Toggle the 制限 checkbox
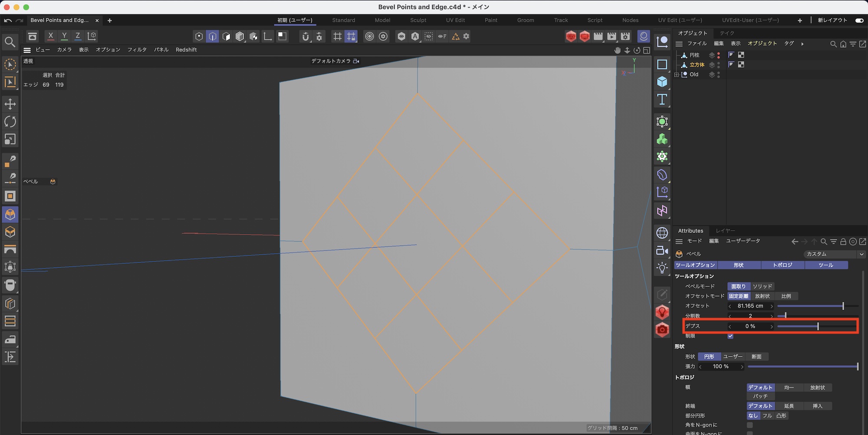The image size is (868, 435). coord(730,336)
